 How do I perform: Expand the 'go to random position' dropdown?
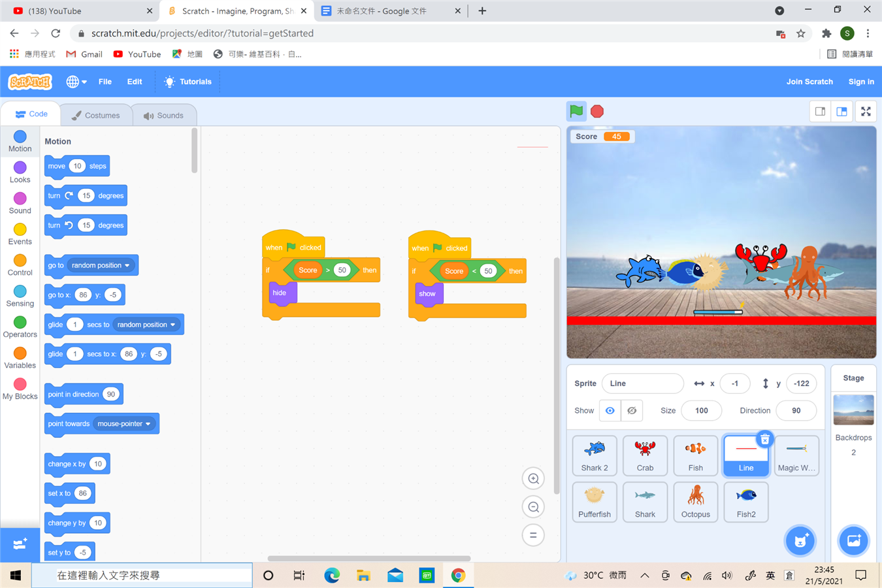(x=127, y=265)
